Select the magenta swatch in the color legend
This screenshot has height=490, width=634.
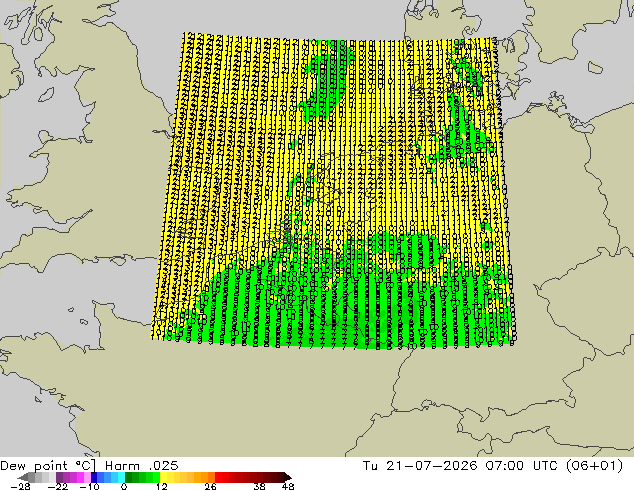tap(80, 477)
